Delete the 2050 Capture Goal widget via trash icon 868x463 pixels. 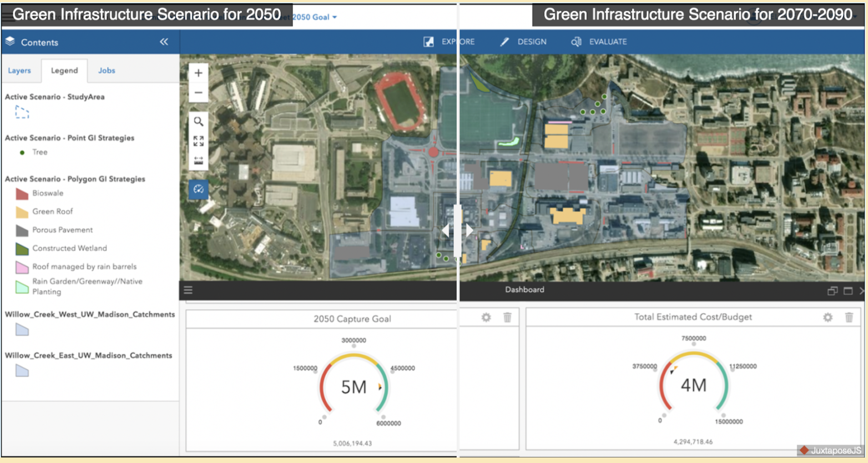tap(508, 318)
